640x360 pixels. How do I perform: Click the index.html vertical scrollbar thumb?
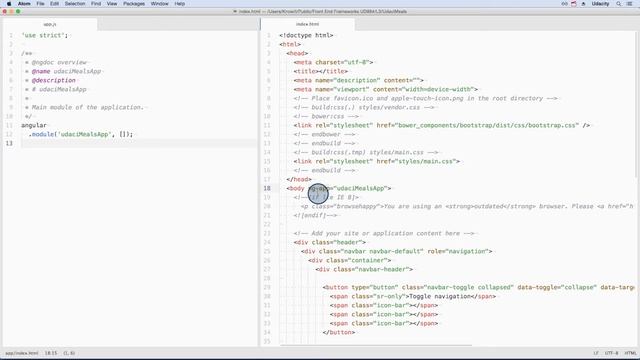click(x=636, y=104)
